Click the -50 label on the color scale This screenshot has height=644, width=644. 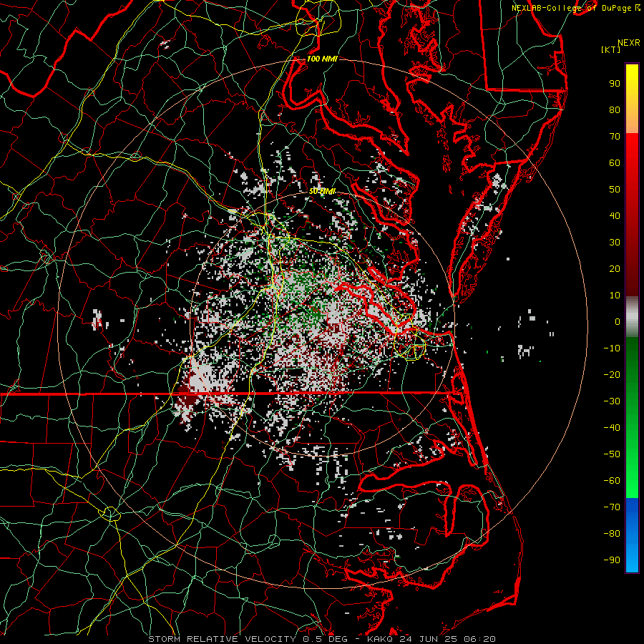[x=612, y=454]
